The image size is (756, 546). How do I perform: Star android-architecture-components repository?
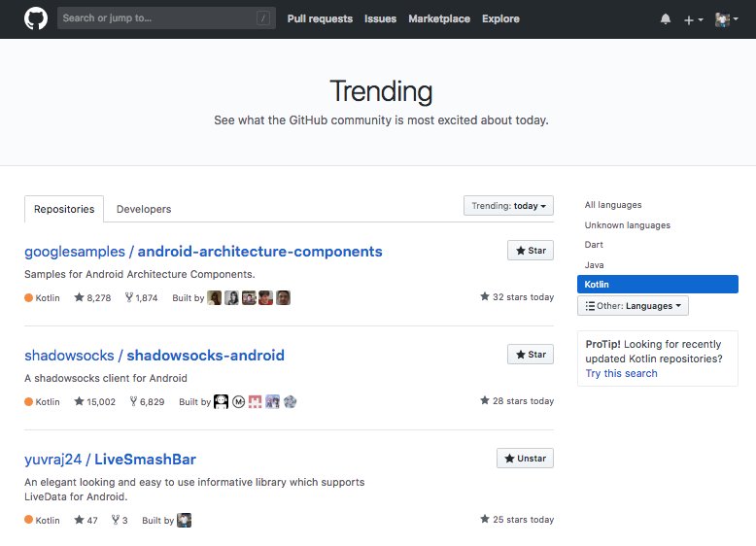point(531,250)
